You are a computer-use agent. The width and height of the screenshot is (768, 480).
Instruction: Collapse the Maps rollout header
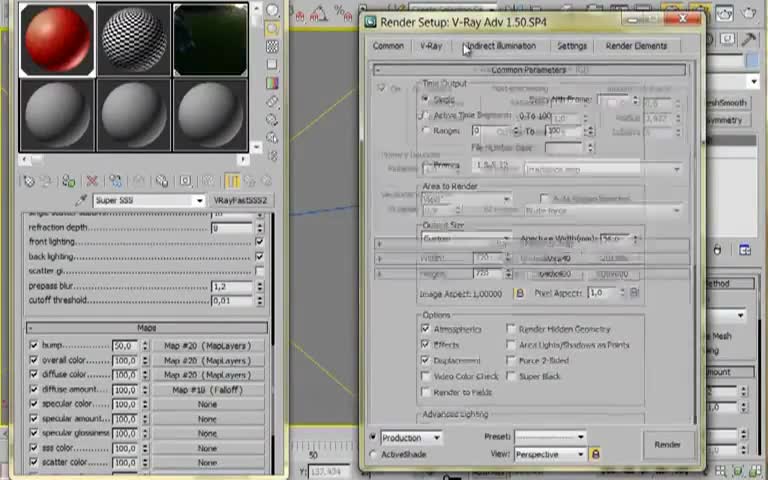[146, 328]
